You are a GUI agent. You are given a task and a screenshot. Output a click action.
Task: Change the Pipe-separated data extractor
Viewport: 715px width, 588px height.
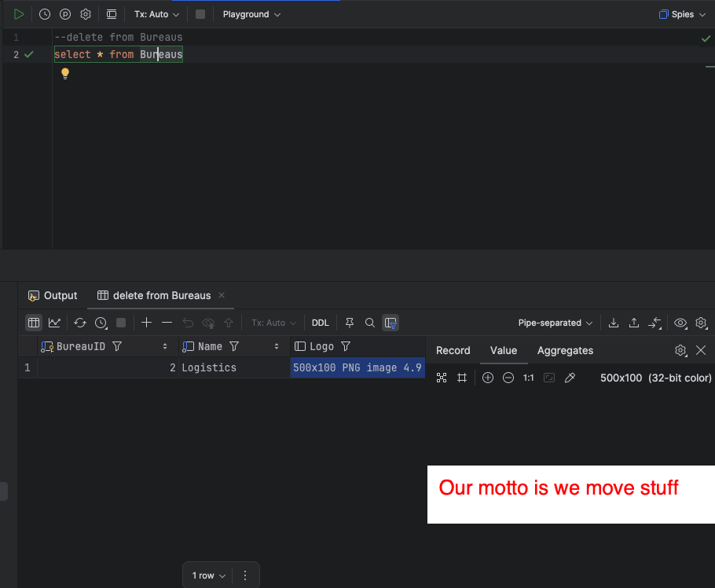(555, 322)
